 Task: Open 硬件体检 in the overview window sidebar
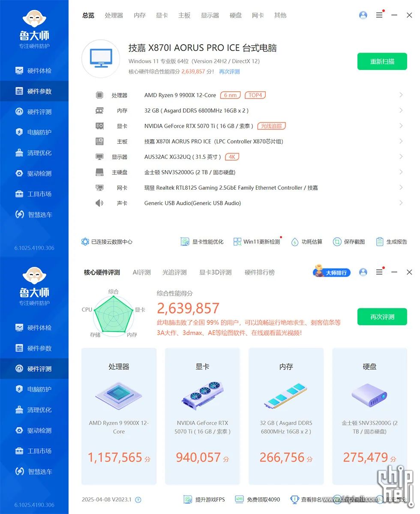(34, 71)
